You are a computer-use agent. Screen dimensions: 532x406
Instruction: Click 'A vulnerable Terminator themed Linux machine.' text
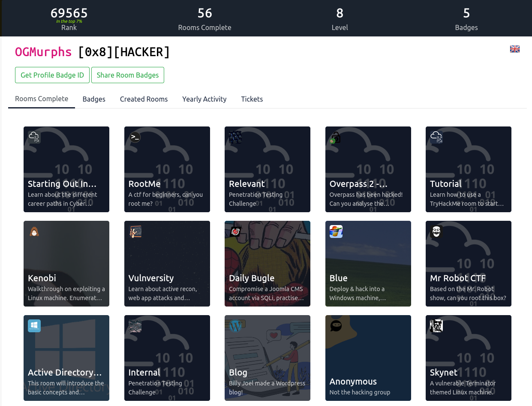463,388
